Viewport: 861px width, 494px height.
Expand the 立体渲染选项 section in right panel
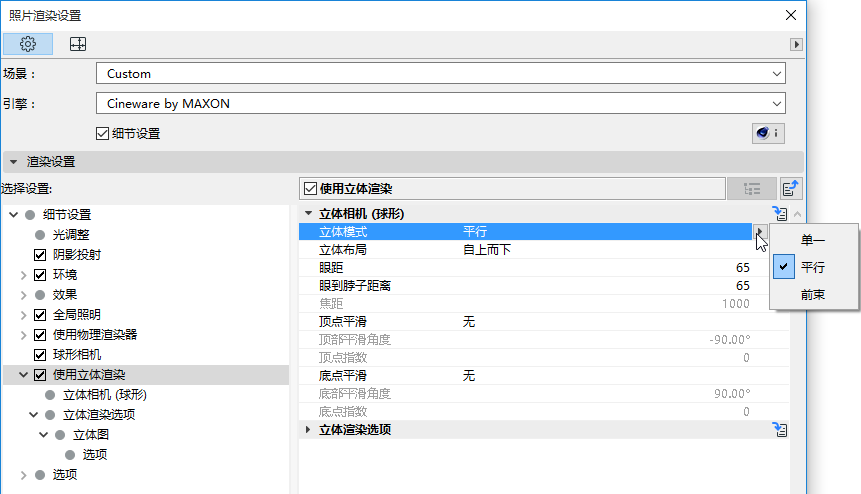[308, 430]
